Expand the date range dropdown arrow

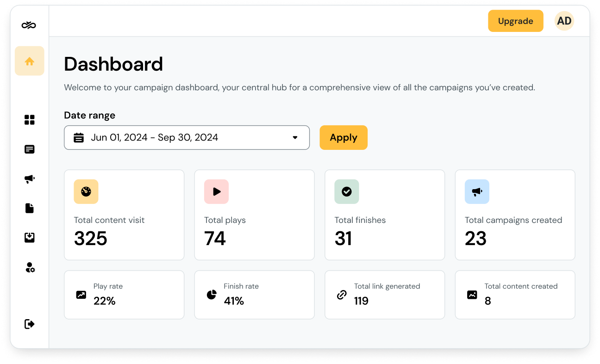coord(295,137)
